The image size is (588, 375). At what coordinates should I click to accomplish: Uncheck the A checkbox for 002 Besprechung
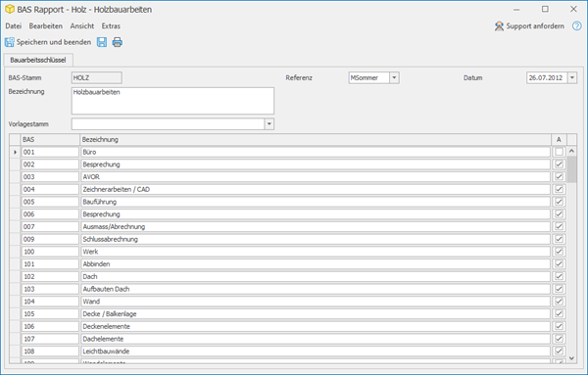[x=560, y=164]
